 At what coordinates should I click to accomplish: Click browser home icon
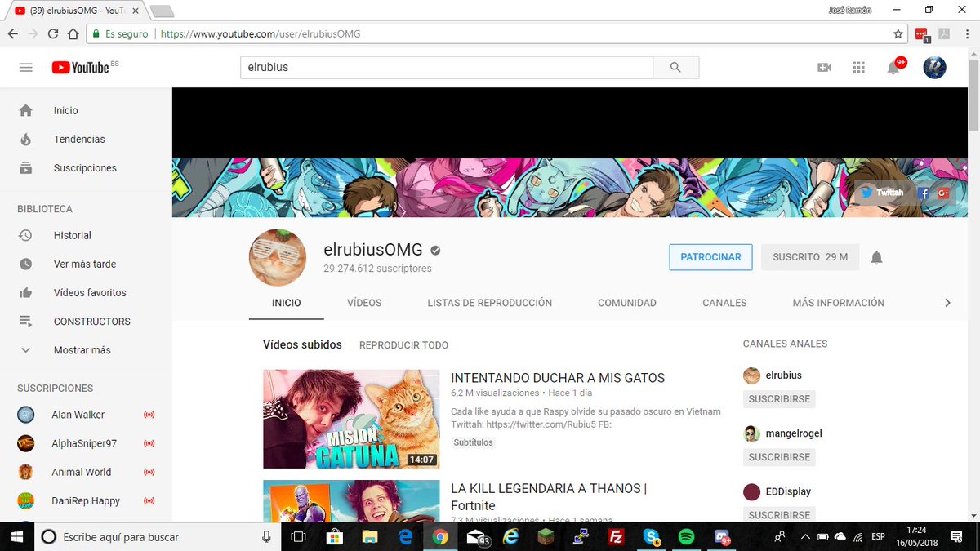(73, 34)
